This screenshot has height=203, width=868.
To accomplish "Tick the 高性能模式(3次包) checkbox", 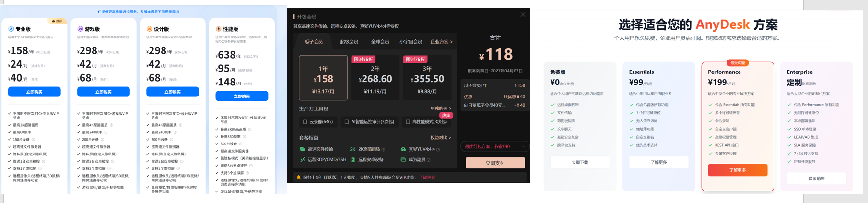I will coord(408,122).
